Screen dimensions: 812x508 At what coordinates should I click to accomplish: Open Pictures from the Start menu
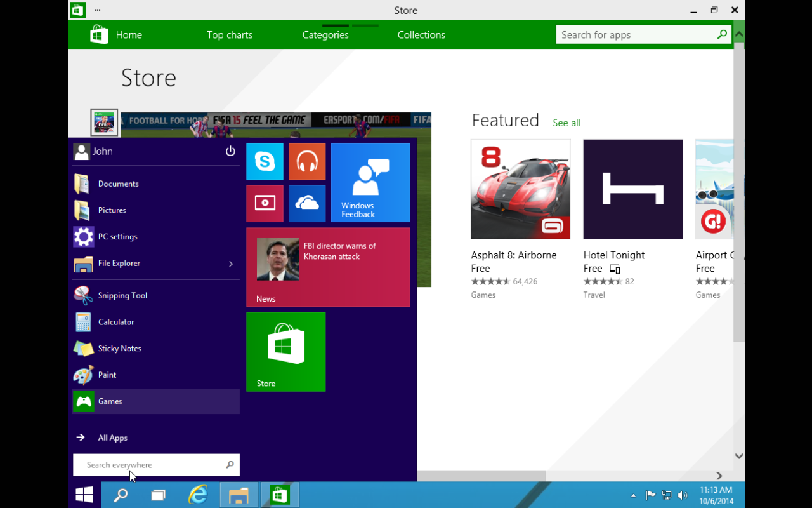156,210
